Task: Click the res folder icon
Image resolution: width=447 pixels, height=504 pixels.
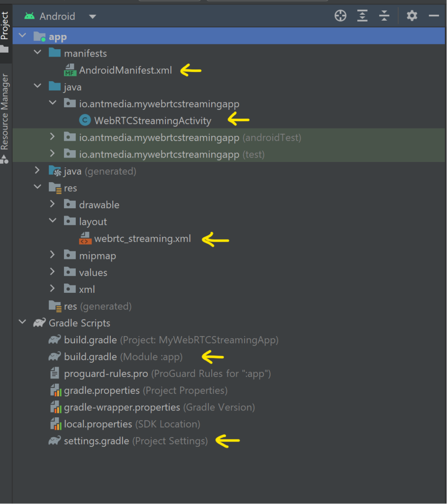Action: pos(55,188)
